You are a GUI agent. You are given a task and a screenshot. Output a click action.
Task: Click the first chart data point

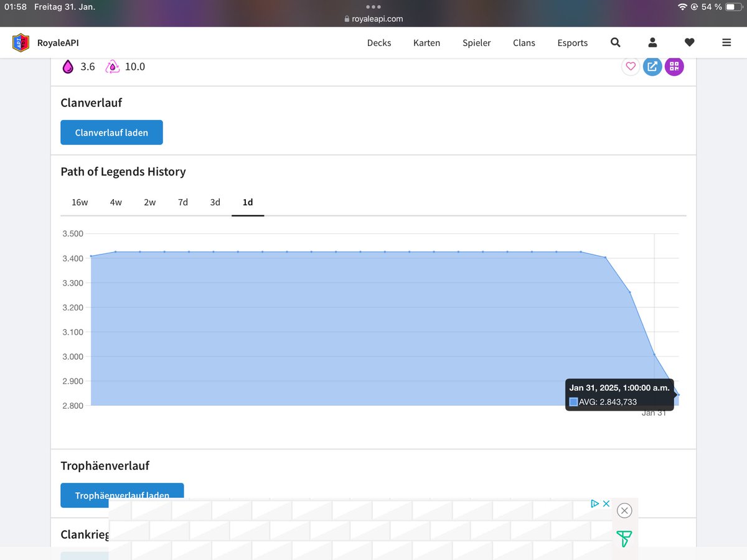(x=91, y=256)
